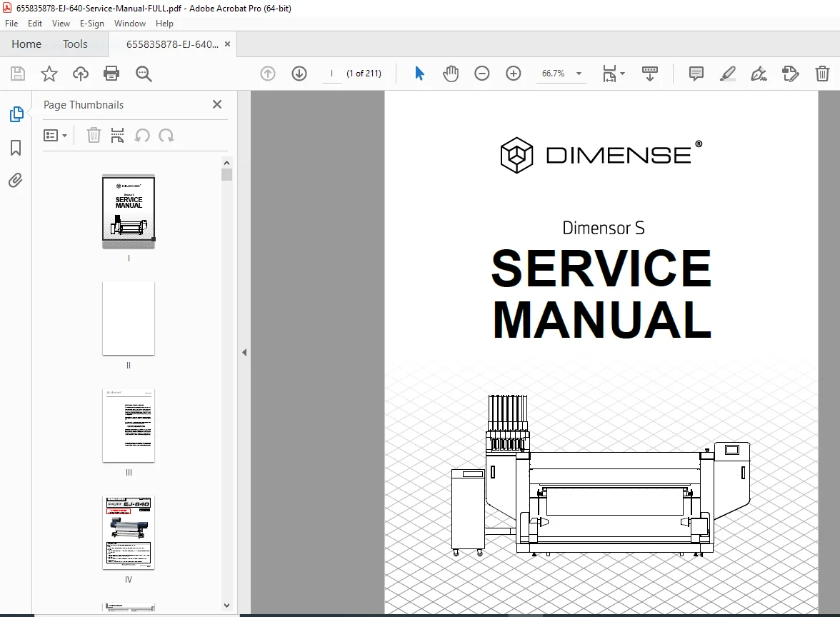Image resolution: width=840 pixels, height=617 pixels.
Task: Click the Stamp tool icon
Action: click(x=790, y=74)
